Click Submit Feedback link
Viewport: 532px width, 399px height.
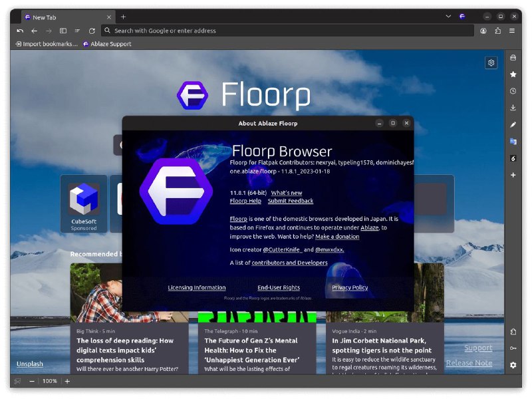[291, 201]
